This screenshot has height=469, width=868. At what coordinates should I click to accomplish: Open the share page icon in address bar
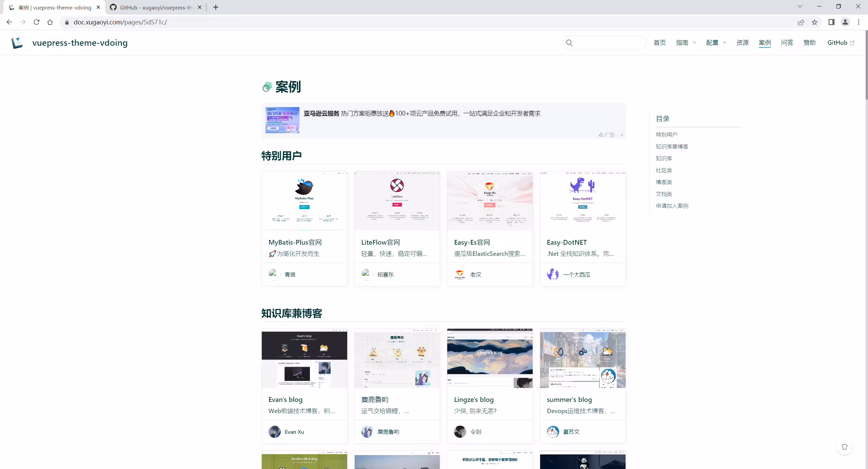click(x=801, y=22)
